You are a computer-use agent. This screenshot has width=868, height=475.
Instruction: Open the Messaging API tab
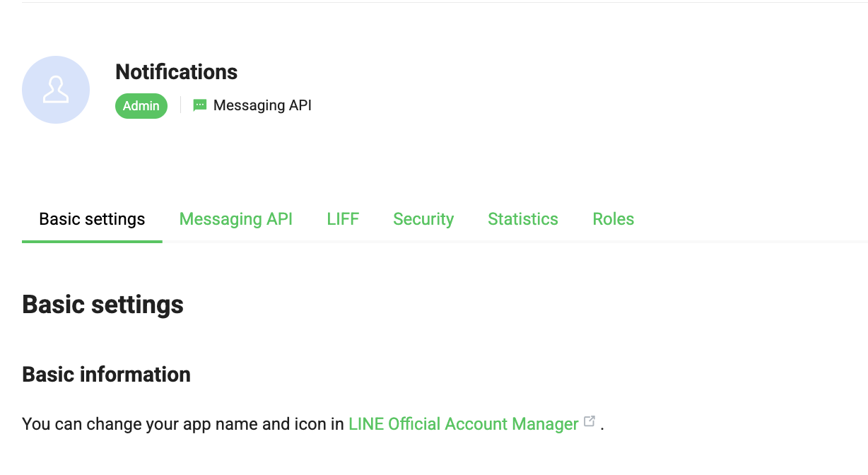pyautogui.click(x=235, y=219)
